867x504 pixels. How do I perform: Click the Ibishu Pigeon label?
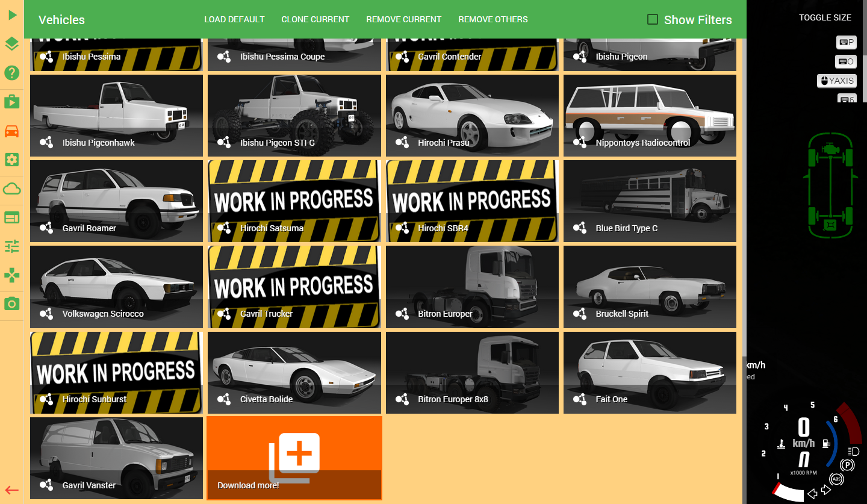pos(622,57)
